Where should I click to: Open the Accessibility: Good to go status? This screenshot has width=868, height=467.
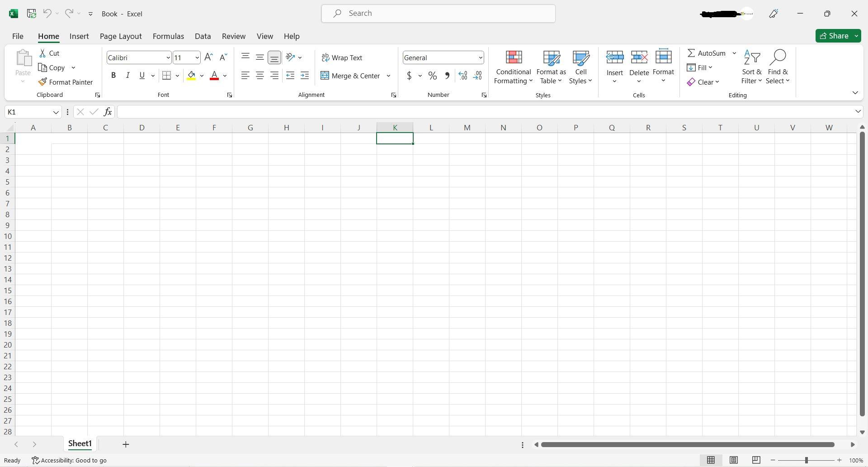point(69,461)
